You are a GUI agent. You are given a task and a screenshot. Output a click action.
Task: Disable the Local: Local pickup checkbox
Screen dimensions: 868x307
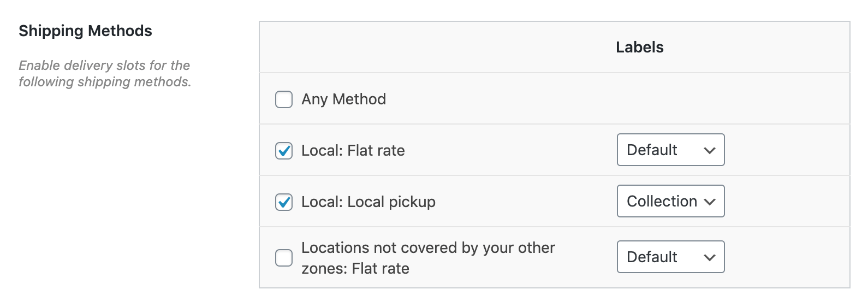[x=284, y=202]
